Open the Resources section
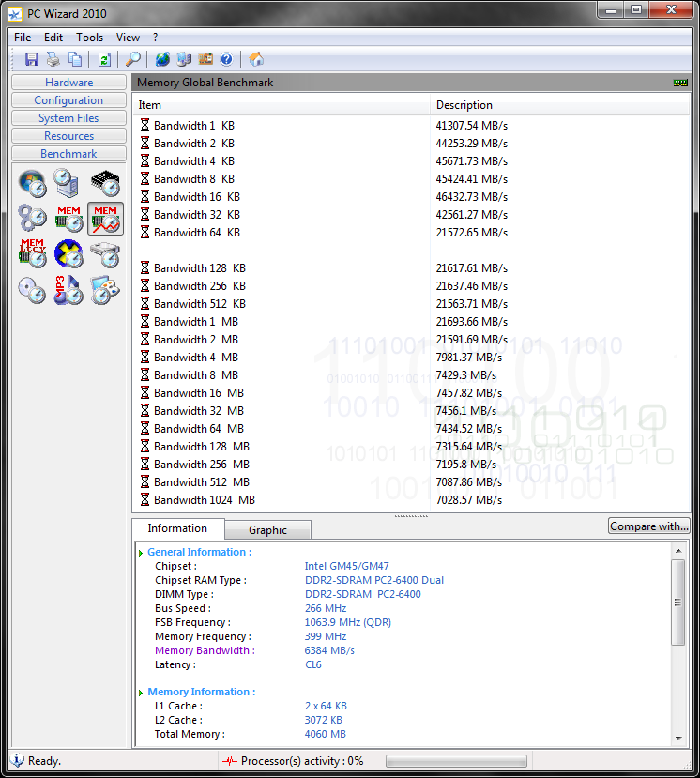This screenshot has width=700, height=778. click(x=68, y=136)
